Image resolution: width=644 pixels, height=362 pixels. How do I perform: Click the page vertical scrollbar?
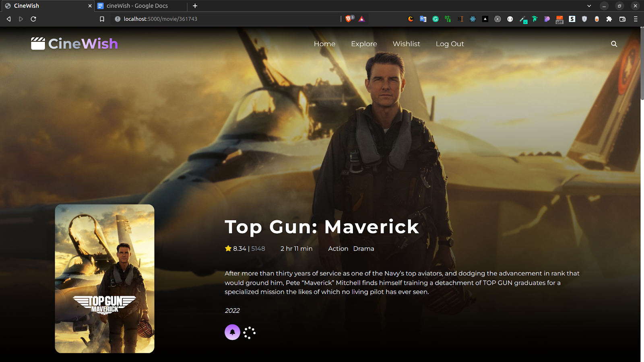click(642, 64)
